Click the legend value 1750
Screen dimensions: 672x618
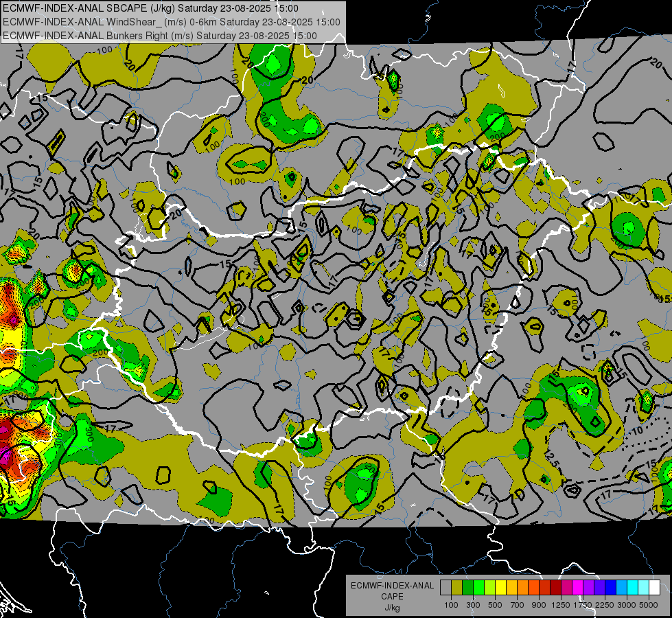coord(583,605)
